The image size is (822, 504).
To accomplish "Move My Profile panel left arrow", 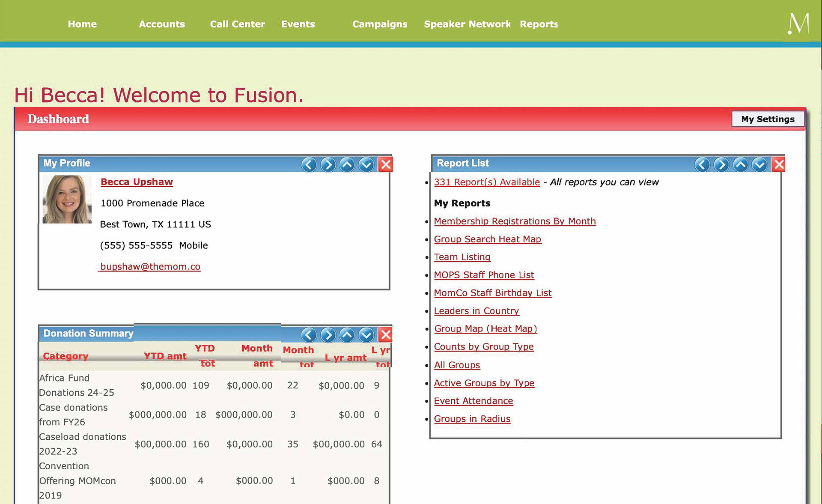I will pyautogui.click(x=309, y=164).
